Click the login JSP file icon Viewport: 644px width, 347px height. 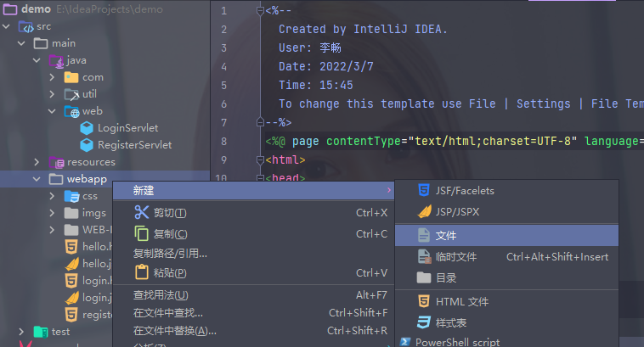(x=72, y=298)
